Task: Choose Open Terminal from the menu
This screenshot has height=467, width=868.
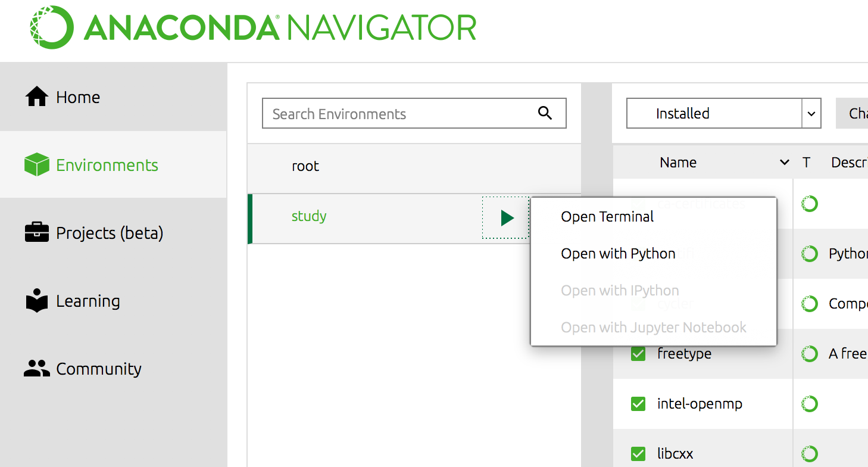Action: [607, 217]
